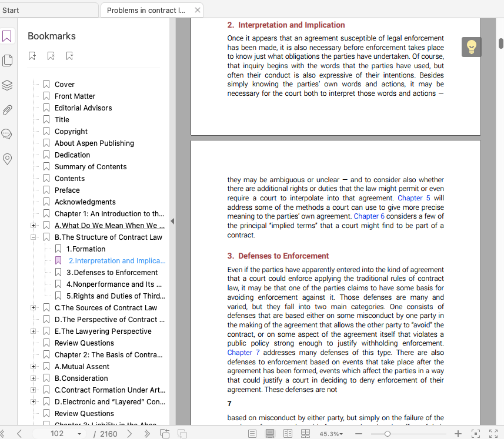
Task: Open the '3.Defenses to Enforcement' bookmark
Action: pyautogui.click(x=112, y=273)
